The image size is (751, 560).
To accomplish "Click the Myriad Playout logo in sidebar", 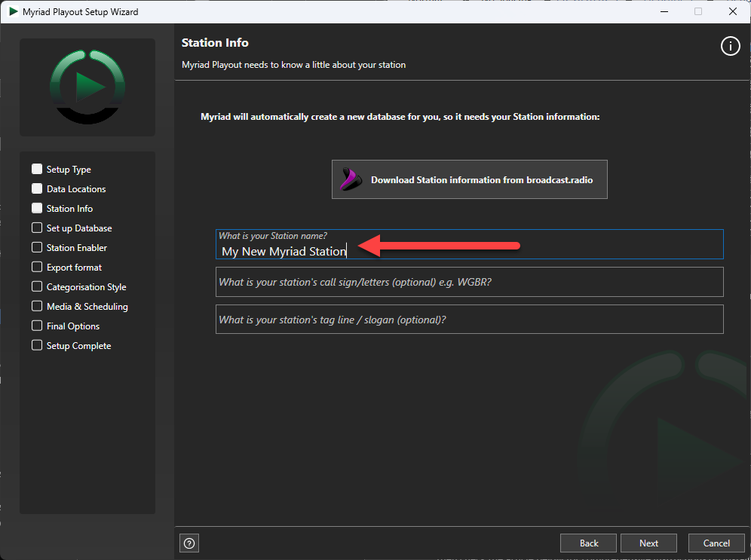I will (87, 87).
